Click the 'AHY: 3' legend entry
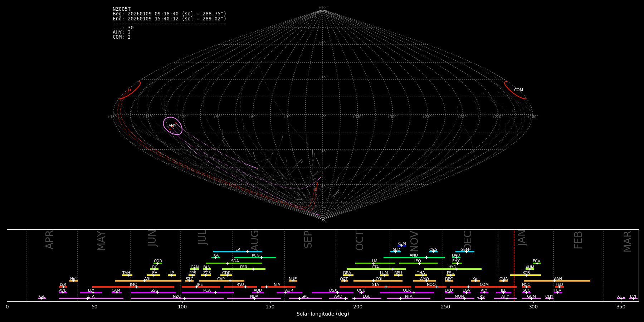Screen dimensions: 644x322 pos(122,33)
